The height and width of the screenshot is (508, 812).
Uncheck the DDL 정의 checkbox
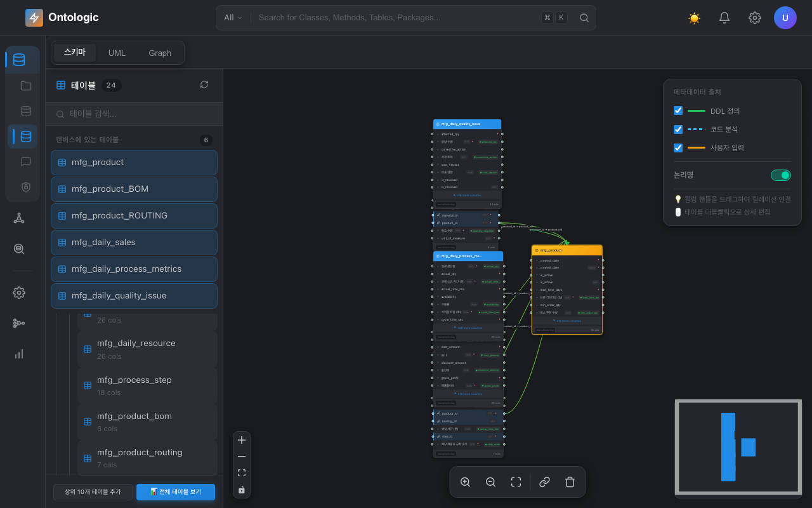pyautogui.click(x=678, y=110)
